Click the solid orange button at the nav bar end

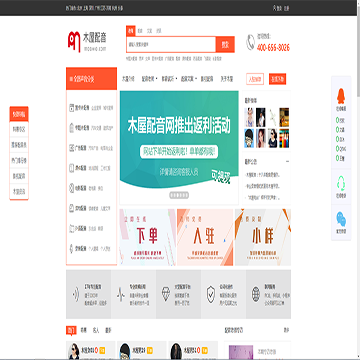[277, 79]
